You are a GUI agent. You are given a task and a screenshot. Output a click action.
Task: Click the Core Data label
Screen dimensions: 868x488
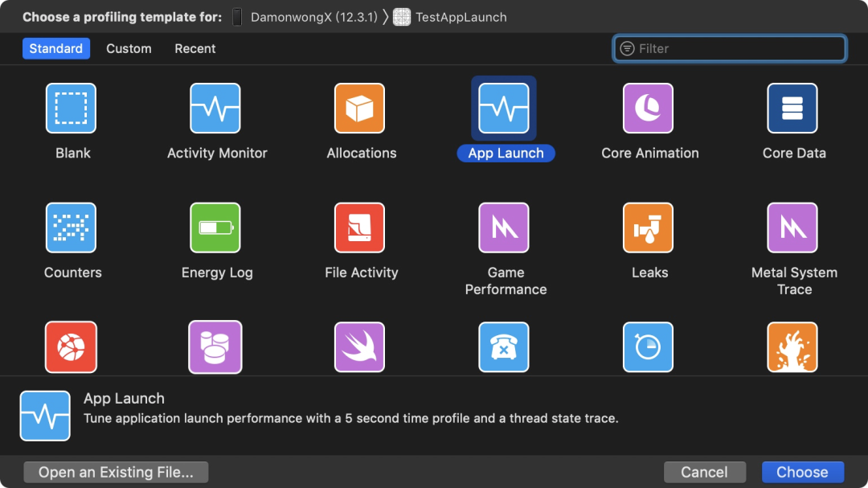[x=794, y=153]
